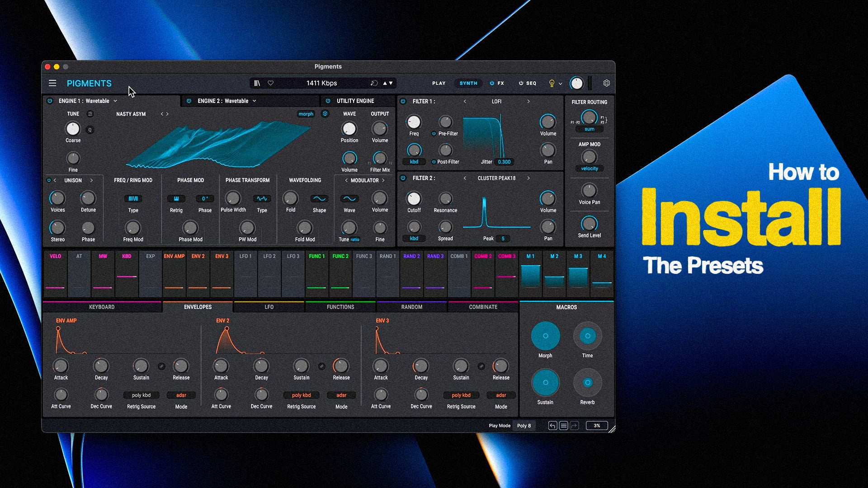The image size is (868, 488).
Task: Click the Modulator Wave sine icon
Action: point(349,199)
